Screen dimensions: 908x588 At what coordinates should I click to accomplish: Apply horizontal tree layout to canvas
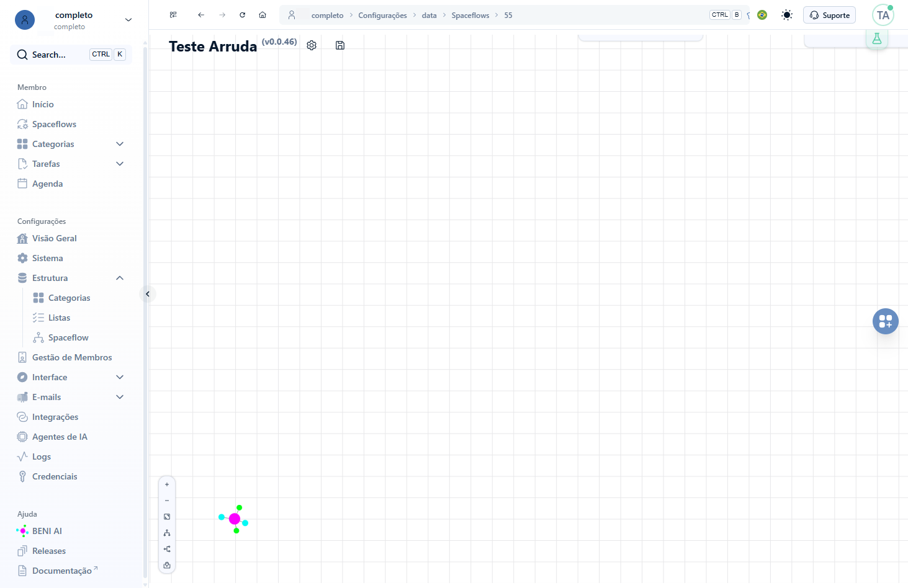167,549
